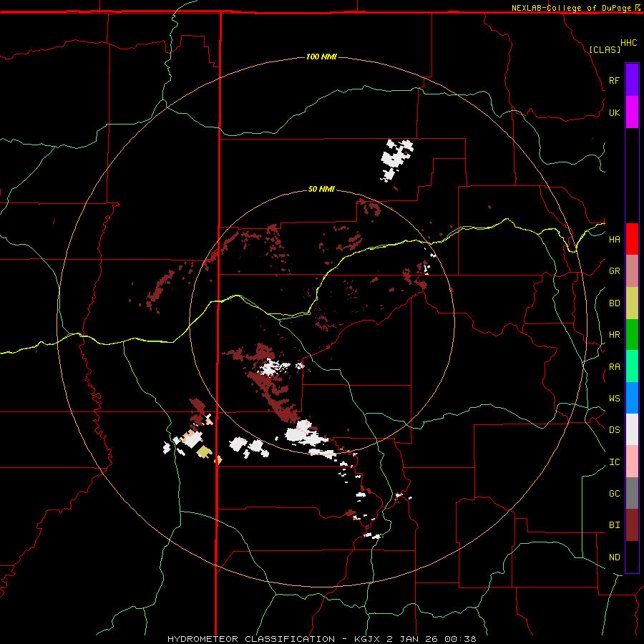Click the RF legend label text
Image resolution: width=644 pixels, height=644 pixels.
[x=614, y=81]
